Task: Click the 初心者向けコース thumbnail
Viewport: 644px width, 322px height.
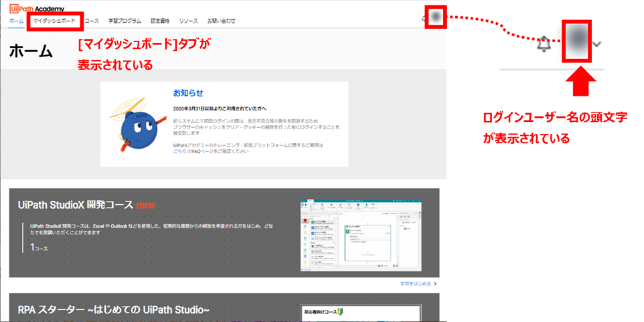Action: pos(361,313)
